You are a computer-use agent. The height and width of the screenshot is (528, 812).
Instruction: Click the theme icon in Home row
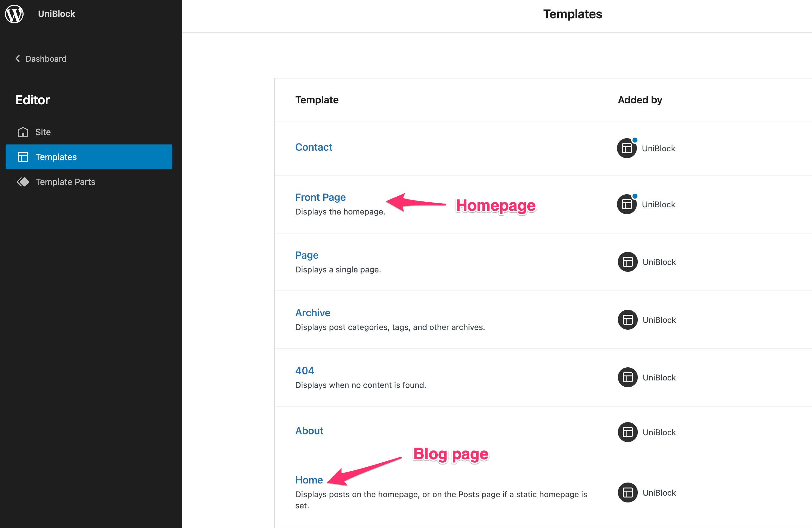point(628,493)
